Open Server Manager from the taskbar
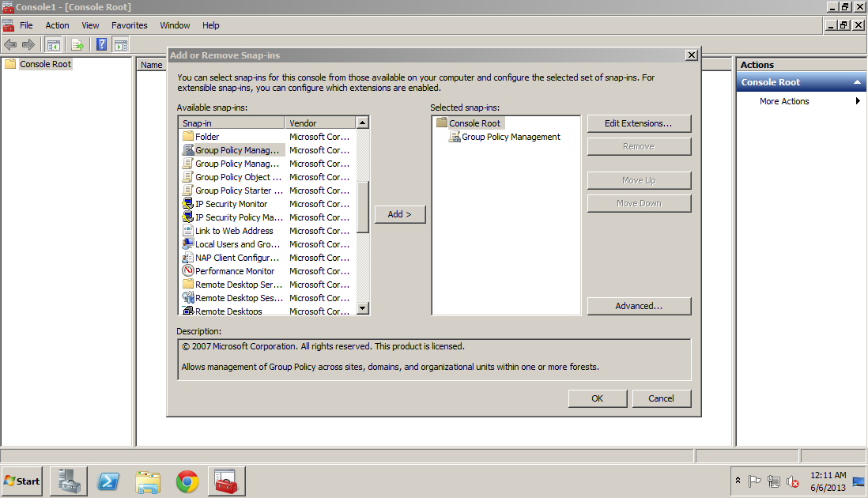The width and height of the screenshot is (868, 498). (x=70, y=481)
